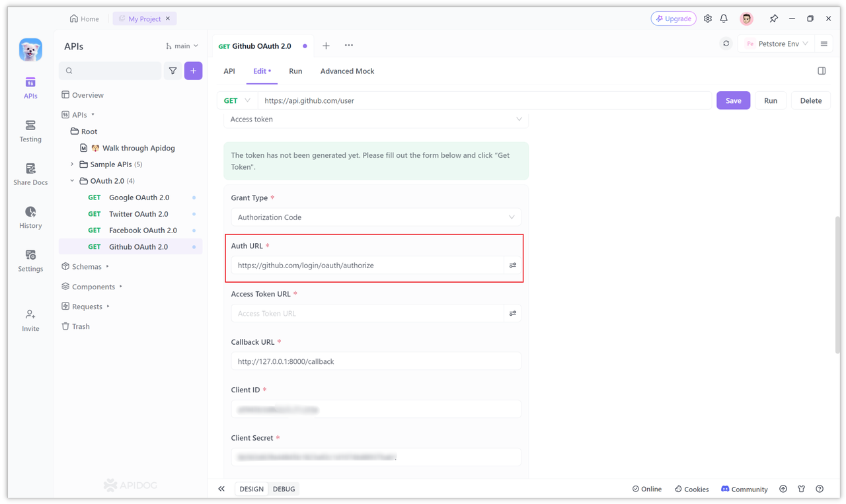Screen dimensions: 846x504
Task: Click the Upgrade button
Action: [673, 18]
